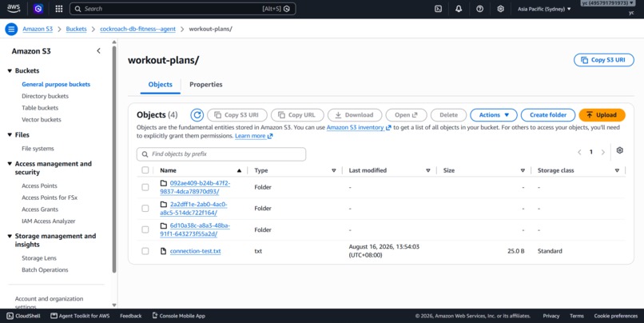Image resolution: width=644 pixels, height=323 pixels.
Task: Open Table buckets
Action: pyautogui.click(x=40, y=108)
